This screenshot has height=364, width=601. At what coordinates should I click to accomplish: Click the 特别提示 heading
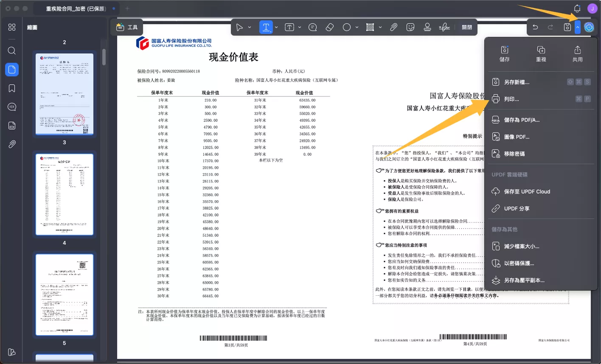click(472, 136)
